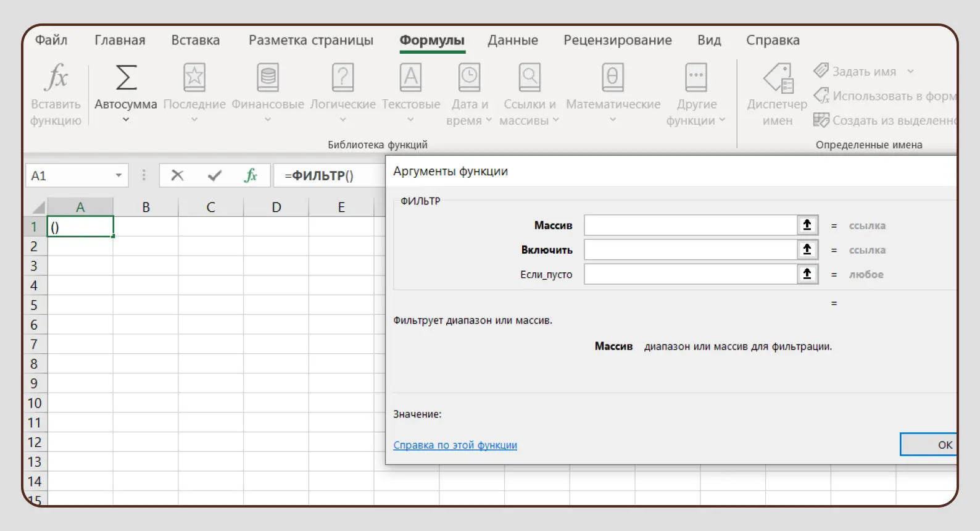Select column D header
980x531 pixels.
click(276, 207)
